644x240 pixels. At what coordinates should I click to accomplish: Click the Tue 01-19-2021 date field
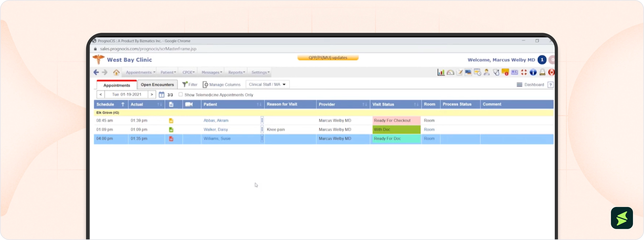click(x=126, y=94)
